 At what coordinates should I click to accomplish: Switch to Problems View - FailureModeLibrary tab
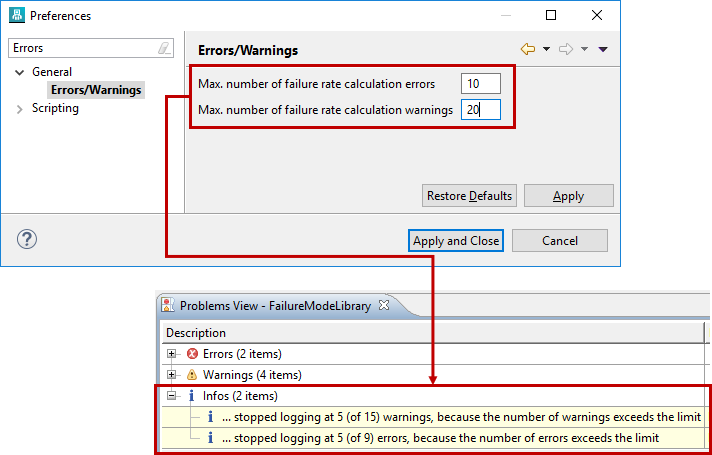click(275, 305)
